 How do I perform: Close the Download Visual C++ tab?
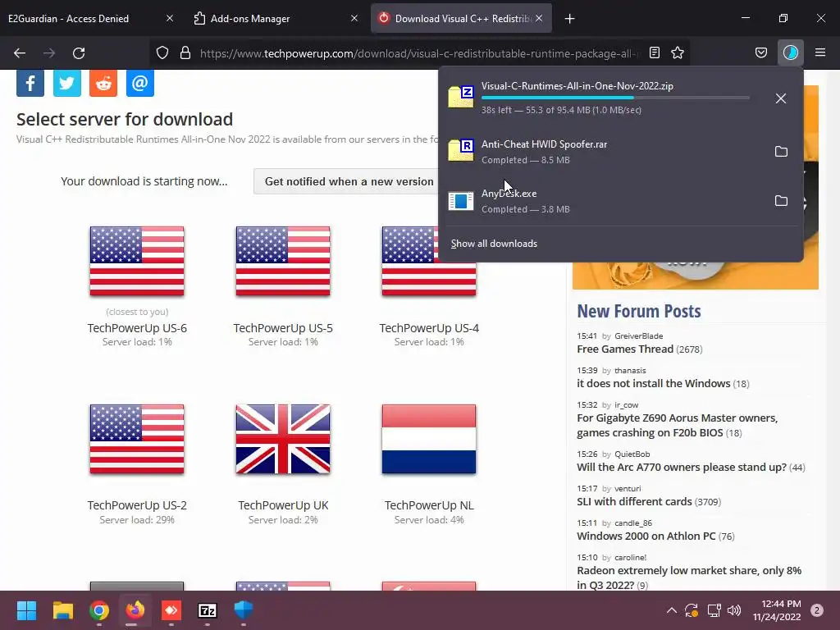[539, 18]
